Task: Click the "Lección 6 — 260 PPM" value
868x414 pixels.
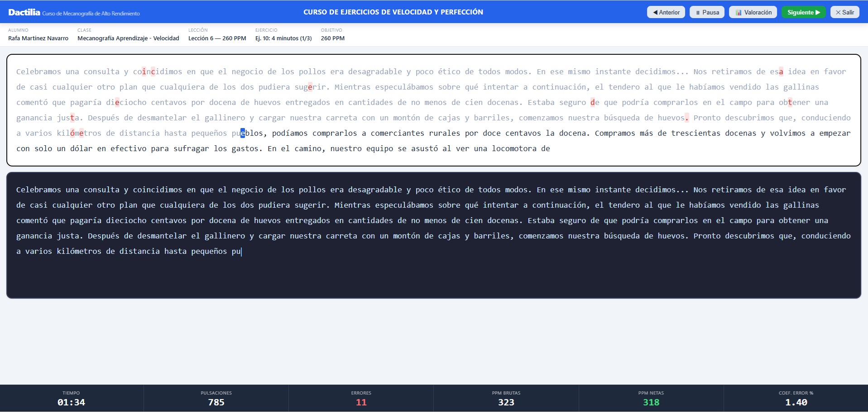Action: click(x=217, y=38)
